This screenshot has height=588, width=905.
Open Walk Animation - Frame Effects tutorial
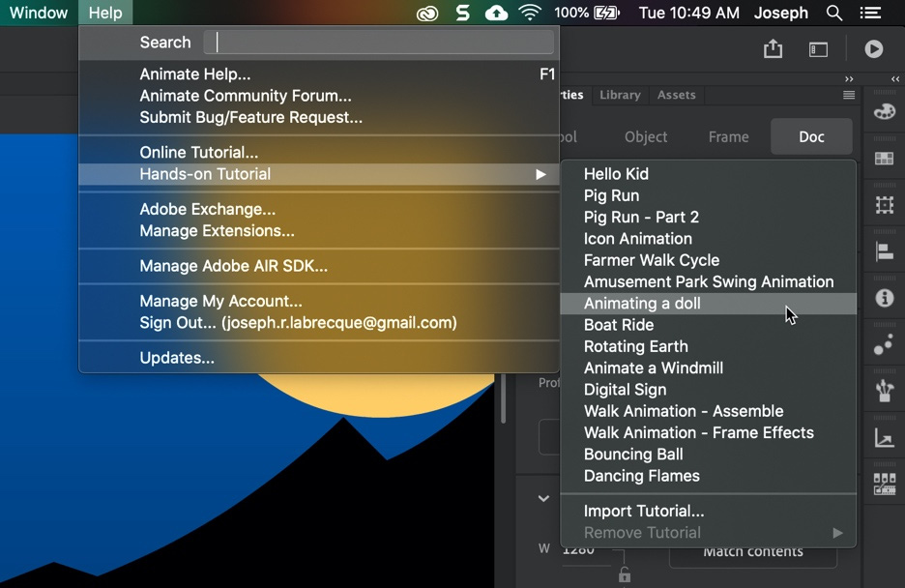[x=708, y=432]
